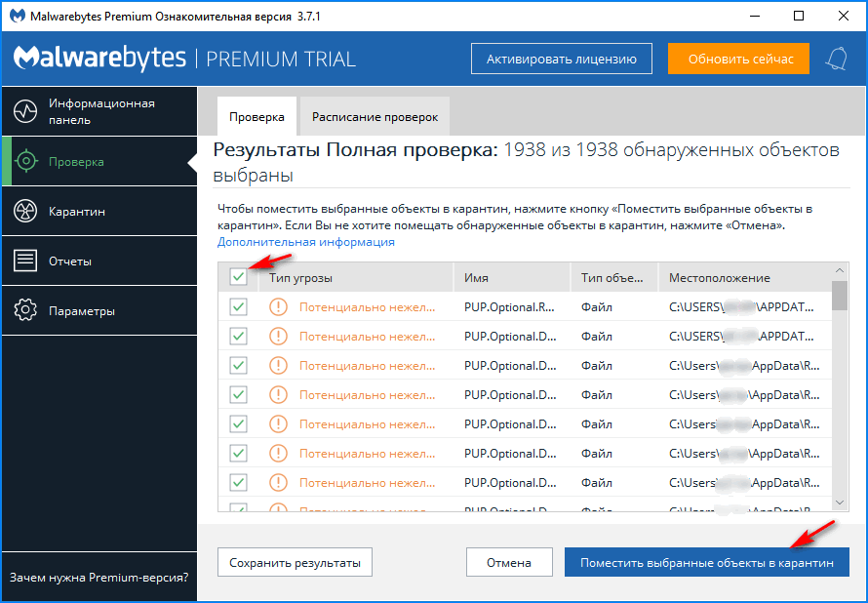Image resolution: width=868 pixels, height=603 pixels.
Task: Select the PUP.Optional.R... name cell
Action: tap(509, 306)
